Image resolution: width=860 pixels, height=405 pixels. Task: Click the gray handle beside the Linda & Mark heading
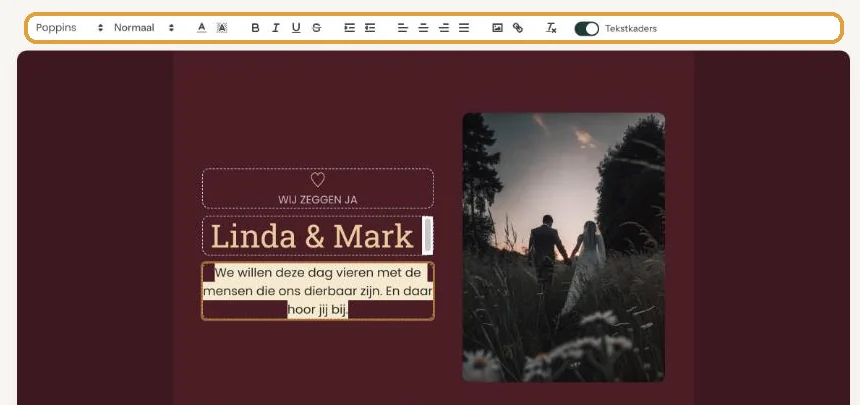(427, 235)
